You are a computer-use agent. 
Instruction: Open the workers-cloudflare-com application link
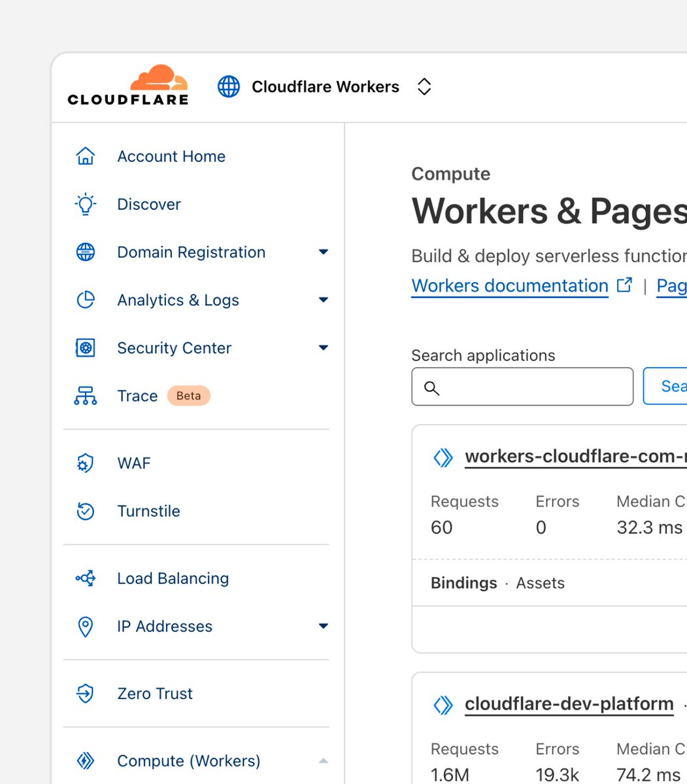click(576, 457)
